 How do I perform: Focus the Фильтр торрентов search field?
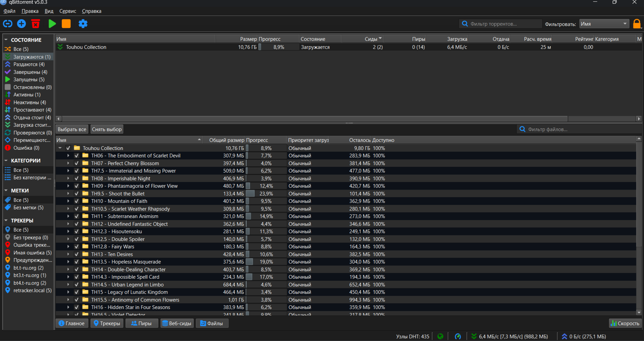coord(501,24)
